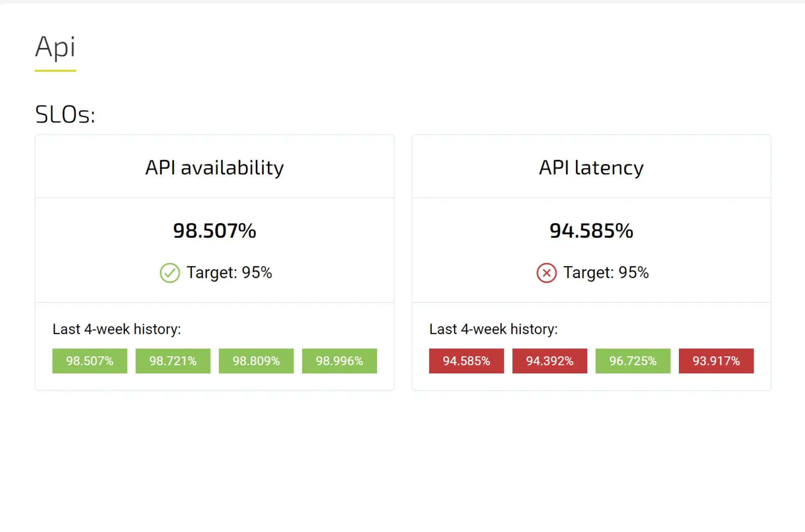
Task: Select the green 96.725% latency history badge
Action: pyautogui.click(x=633, y=361)
